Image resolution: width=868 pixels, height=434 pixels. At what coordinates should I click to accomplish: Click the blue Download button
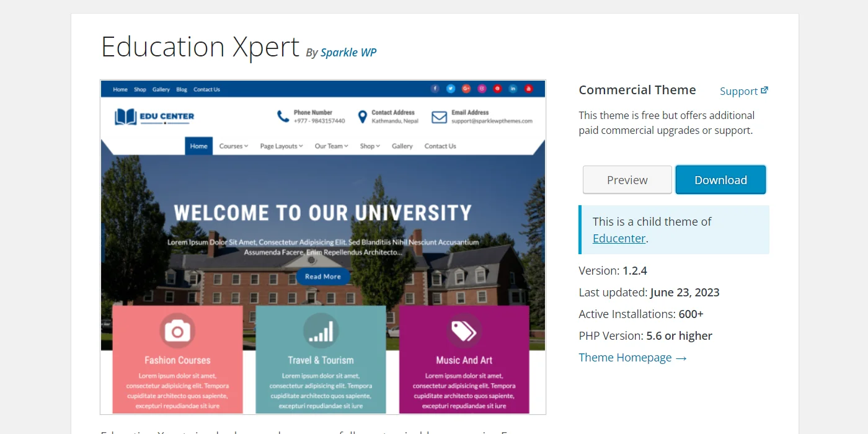720,180
